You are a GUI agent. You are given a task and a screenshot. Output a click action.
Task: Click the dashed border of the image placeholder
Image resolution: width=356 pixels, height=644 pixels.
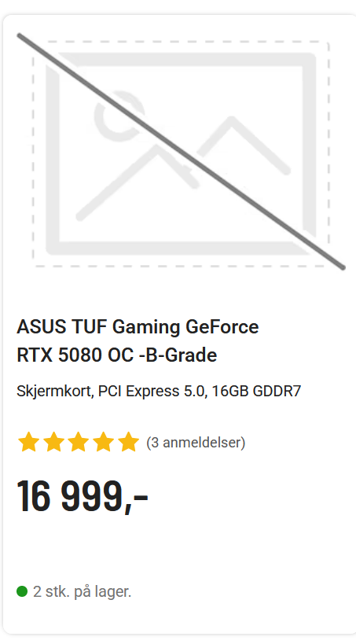(181, 42)
